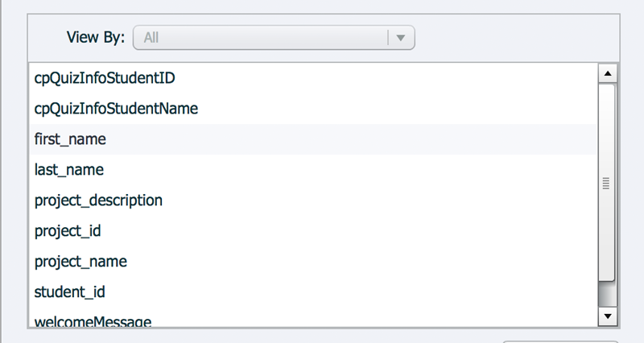Click the empty area right of first_name row
The image size is (644, 343).
tap(351, 139)
